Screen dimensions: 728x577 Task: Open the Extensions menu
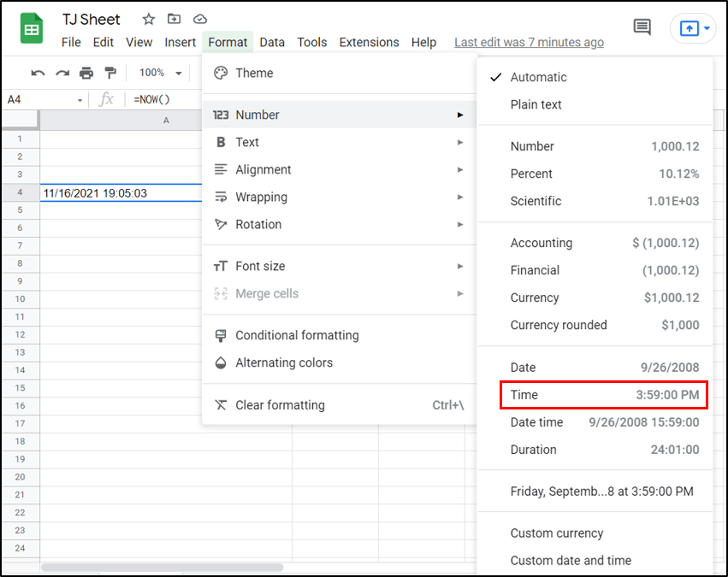point(369,42)
